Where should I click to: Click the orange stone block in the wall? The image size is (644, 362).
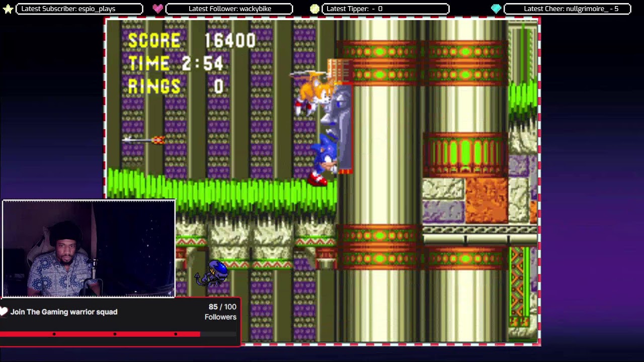(x=486, y=200)
